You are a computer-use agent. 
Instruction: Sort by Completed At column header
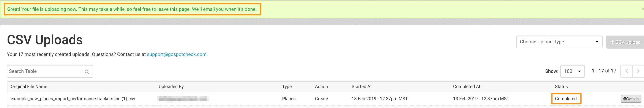(467, 86)
